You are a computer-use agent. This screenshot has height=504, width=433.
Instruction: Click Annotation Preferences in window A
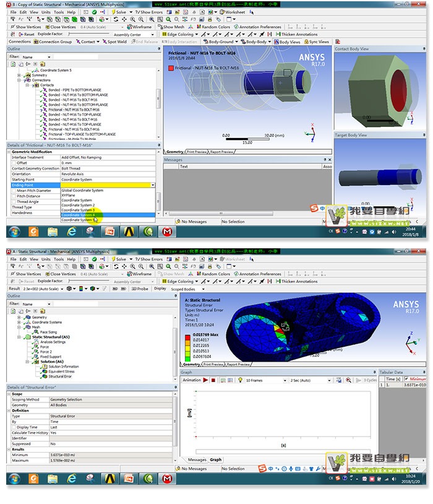pyautogui.click(x=257, y=274)
